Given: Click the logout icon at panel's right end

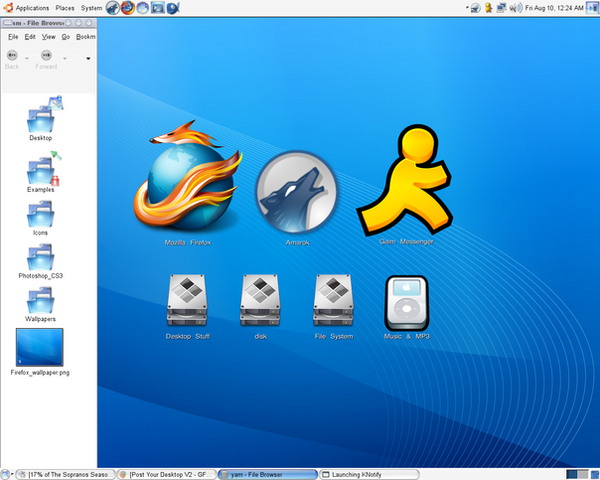Looking at the screenshot, I should [592, 8].
